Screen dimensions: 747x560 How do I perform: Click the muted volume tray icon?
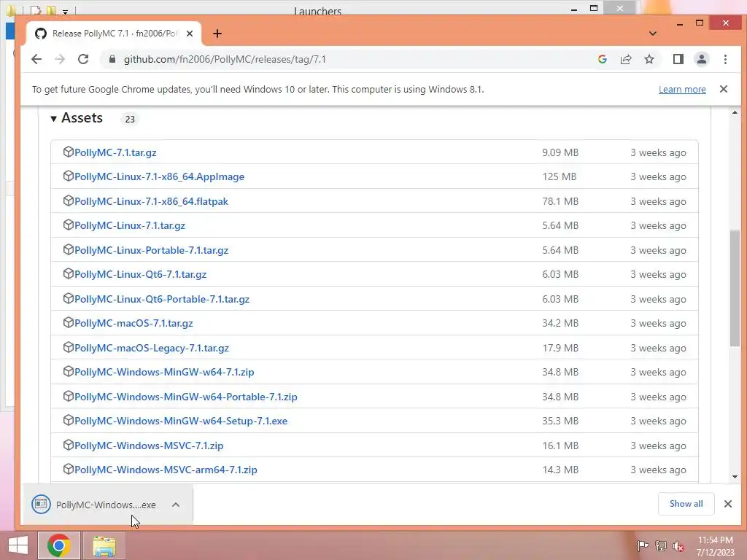[678, 545]
